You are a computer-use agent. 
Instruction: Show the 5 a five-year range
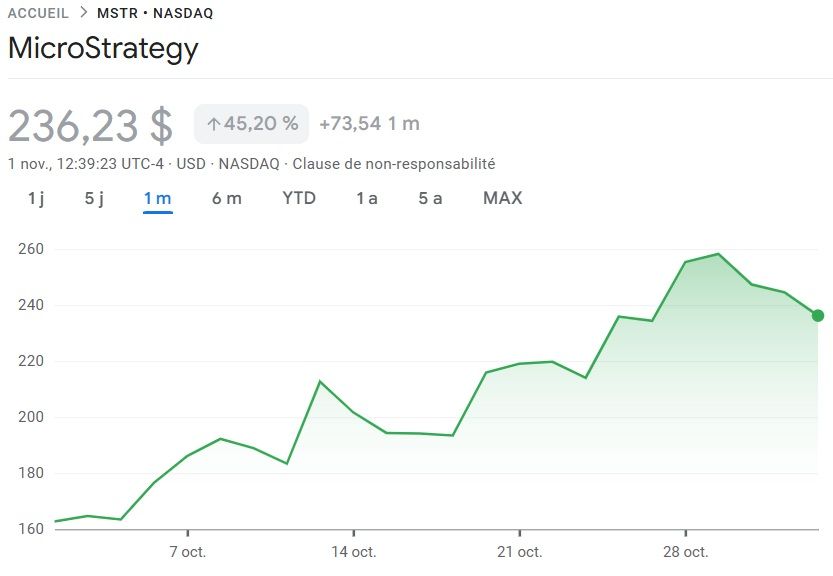[430, 198]
